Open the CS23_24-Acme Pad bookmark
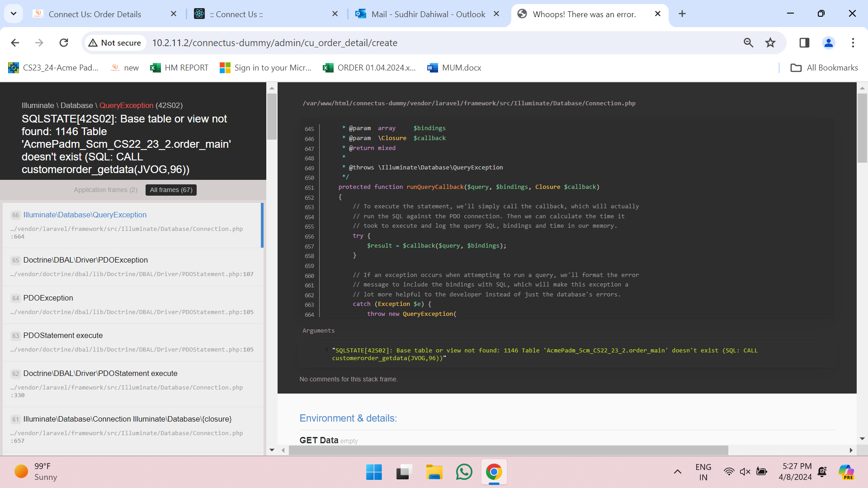 [53, 68]
